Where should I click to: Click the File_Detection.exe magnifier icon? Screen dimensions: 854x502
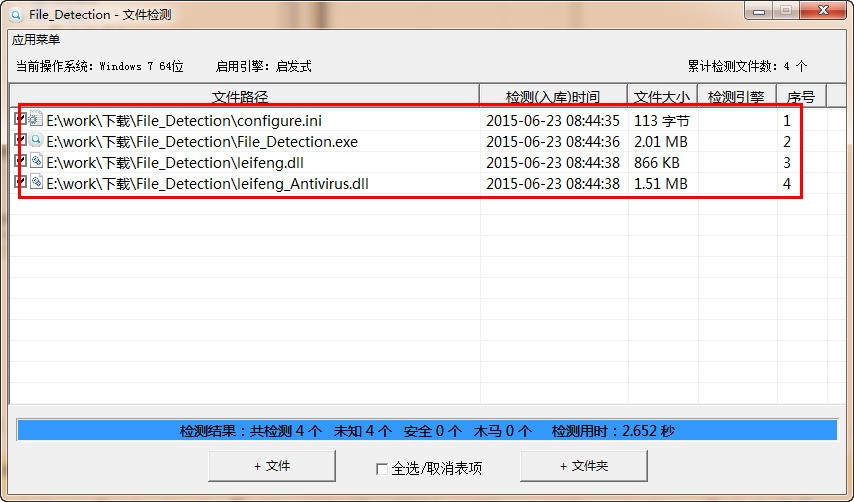click(x=36, y=140)
